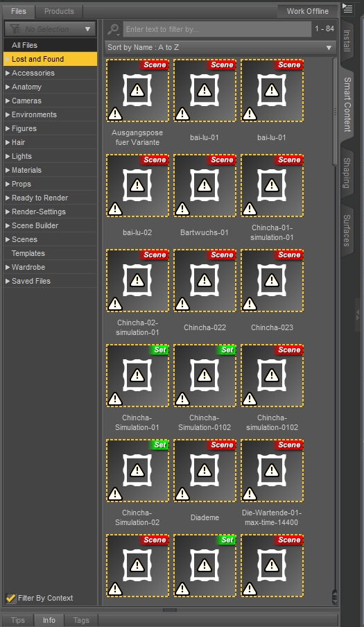Click warning icon on Bartwuchs-01 thumbnail

pyautogui.click(x=182, y=208)
